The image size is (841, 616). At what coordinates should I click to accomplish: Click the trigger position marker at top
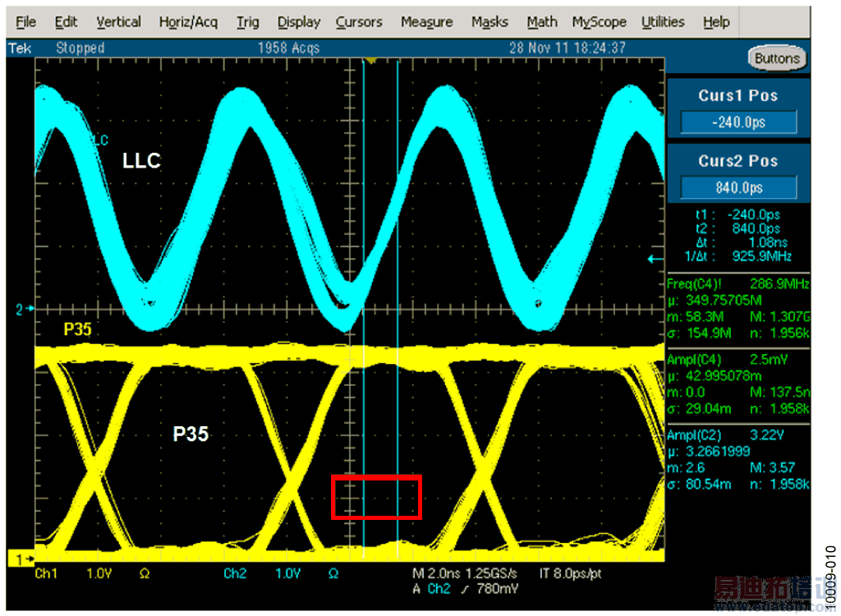370,61
